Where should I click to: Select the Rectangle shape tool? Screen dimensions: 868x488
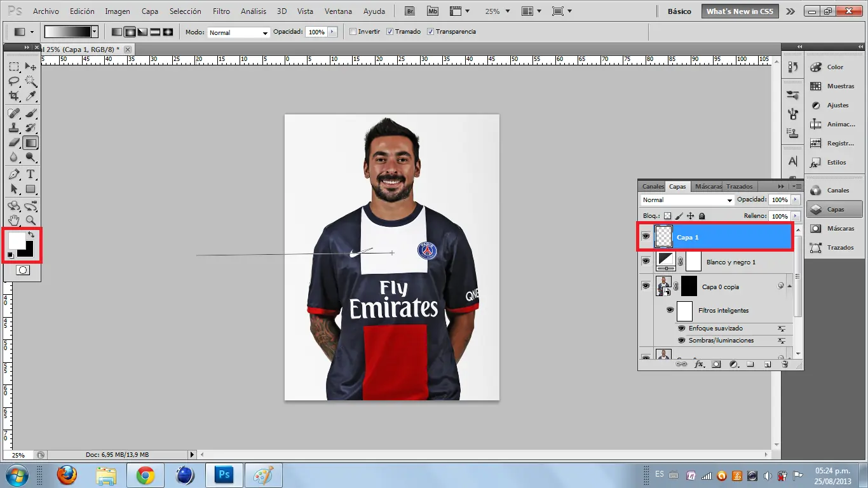coord(31,189)
